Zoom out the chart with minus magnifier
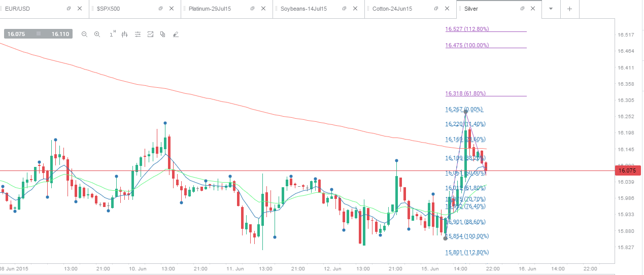Image resolution: width=644 pixels, height=275 pixels. (84, 35)
